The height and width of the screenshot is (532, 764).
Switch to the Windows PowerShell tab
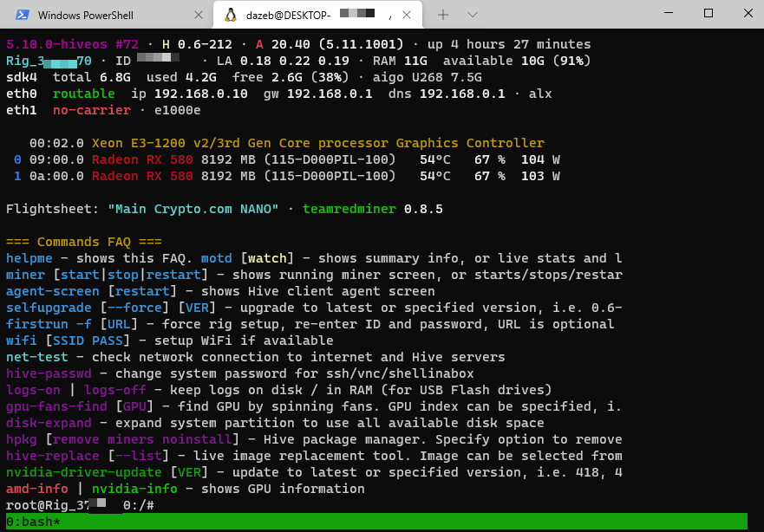[107, 15]
